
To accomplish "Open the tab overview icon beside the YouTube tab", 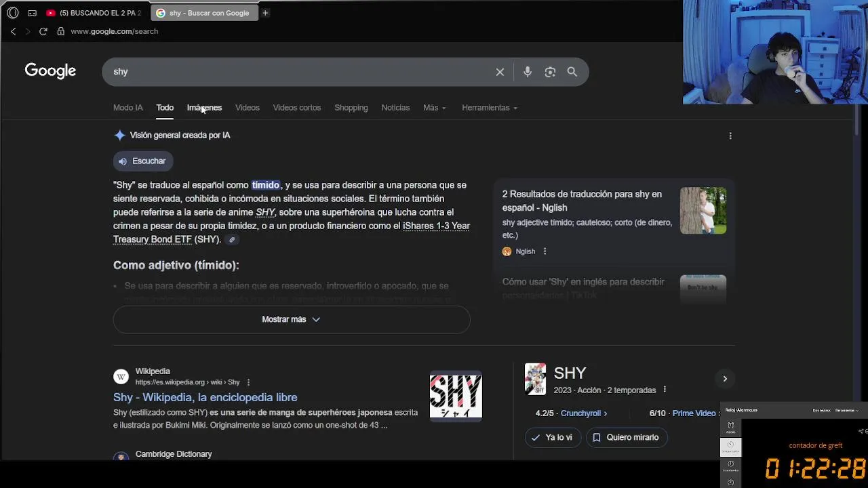I will (32, 13).
